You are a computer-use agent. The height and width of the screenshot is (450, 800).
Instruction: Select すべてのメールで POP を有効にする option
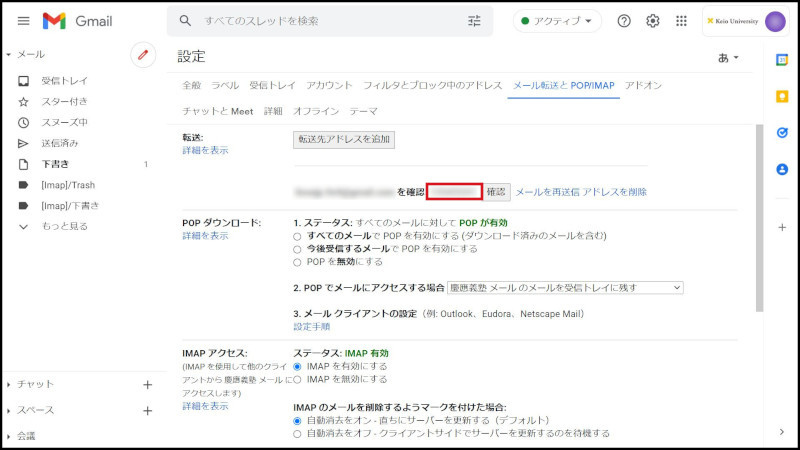point(298,236)
